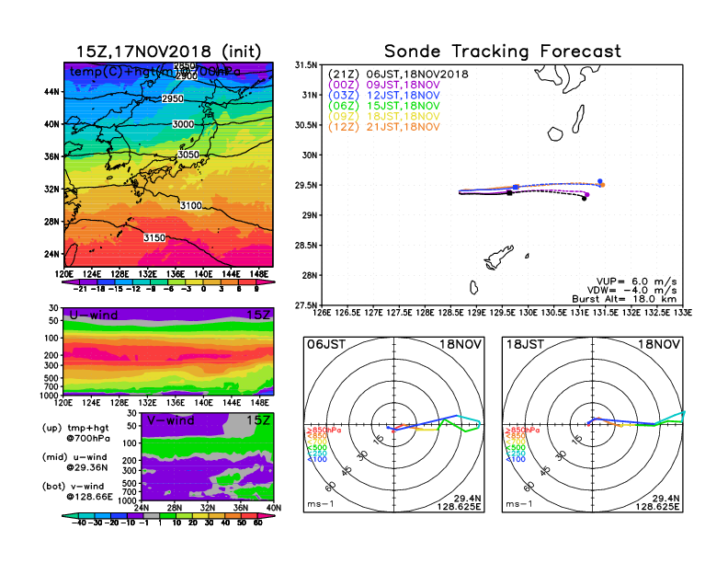Click the '18JST' hodograph title
Screen dimensions: 728x563
[x=525, y=344]
